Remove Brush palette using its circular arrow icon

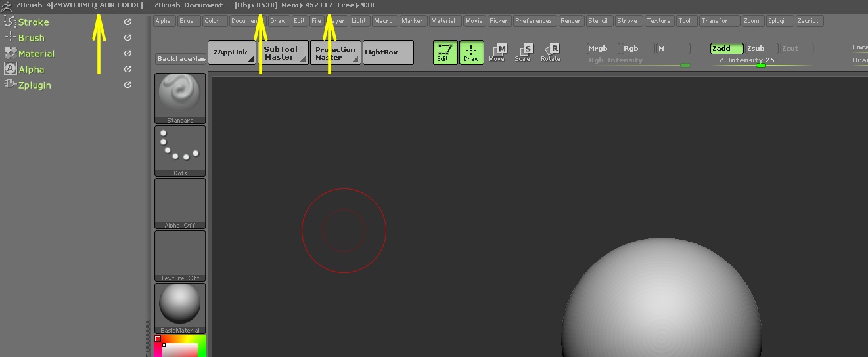click(x=127, y=37)
